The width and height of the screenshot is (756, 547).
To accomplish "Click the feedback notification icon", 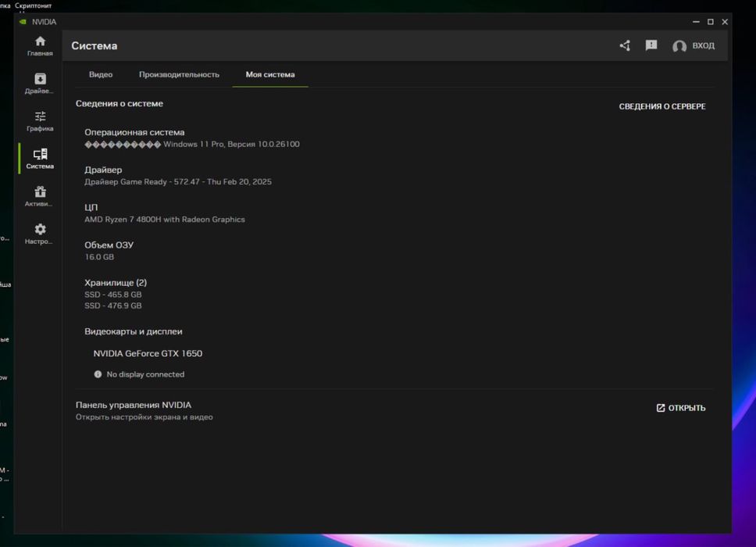I will pyautogui.click(x=651, y=45).
